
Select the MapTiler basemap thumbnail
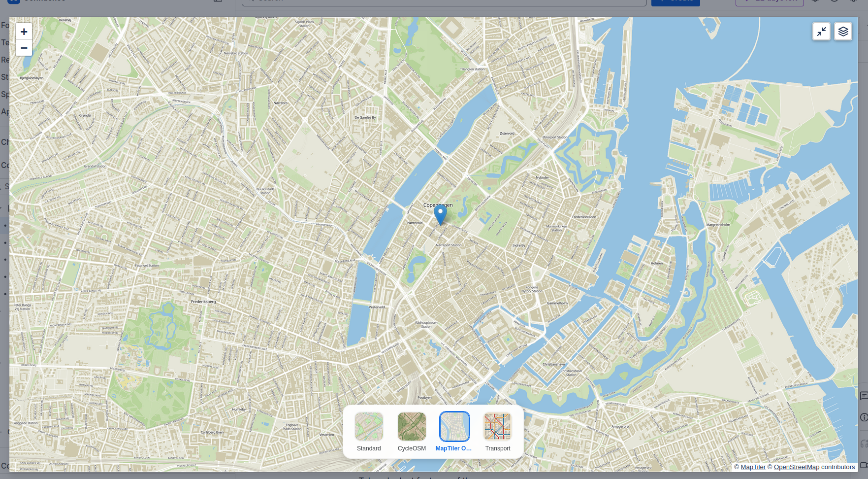coord(454,427)
